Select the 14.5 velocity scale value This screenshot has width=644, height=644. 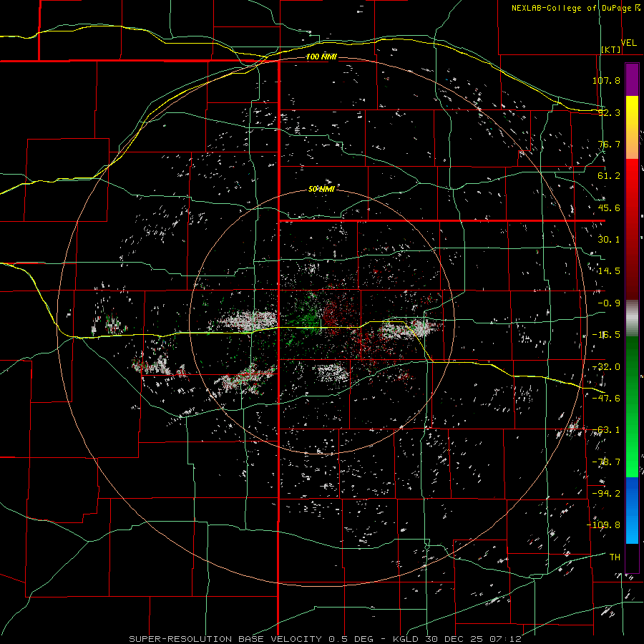point(609,271)
